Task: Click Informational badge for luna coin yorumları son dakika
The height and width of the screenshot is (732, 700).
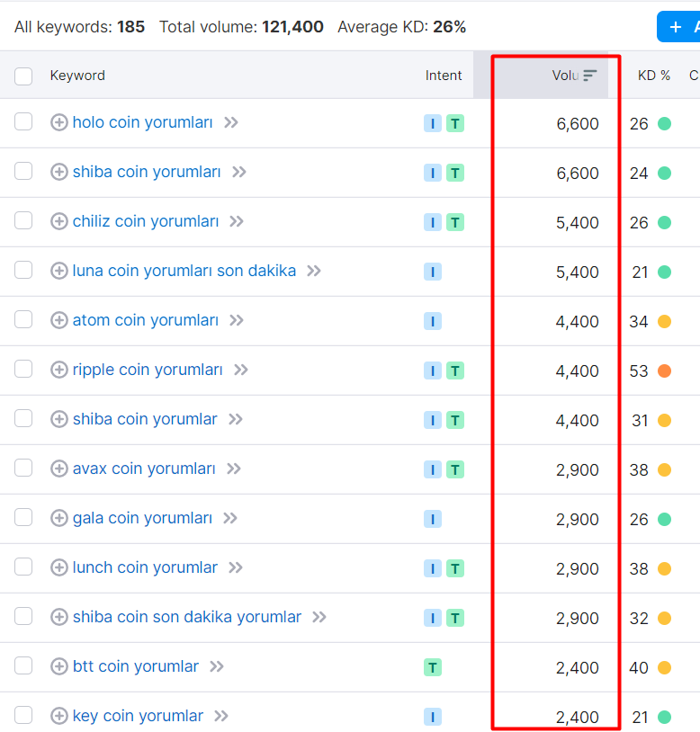Action: pyautogui.click(x=433, y=272)
